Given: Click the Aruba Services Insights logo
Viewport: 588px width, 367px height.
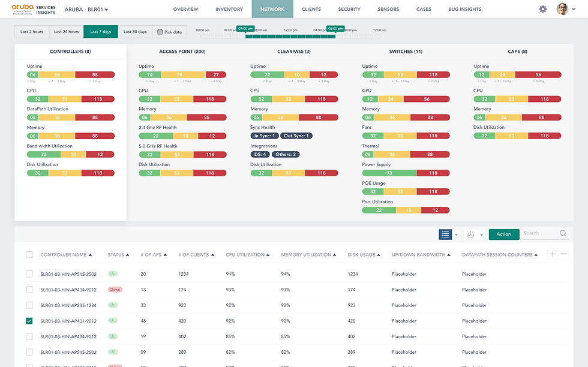Looking at the screenshot, I should [34, 10].
